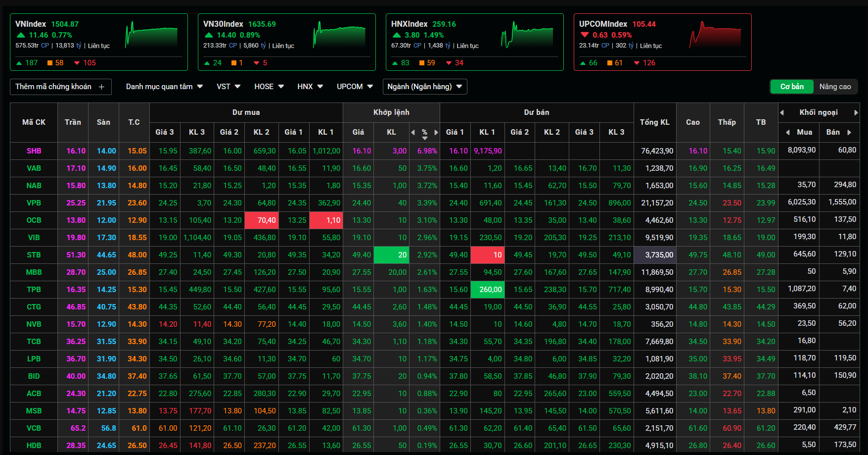Click STB highlighted Tổng KL 3,735,00
Screen dimensions: 868x455
655,255
